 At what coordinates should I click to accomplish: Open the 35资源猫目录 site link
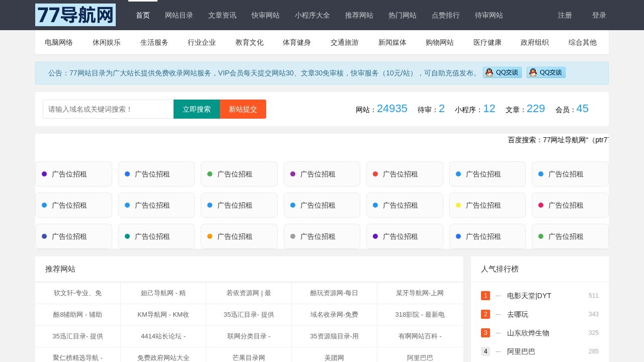tap(335, 336)
